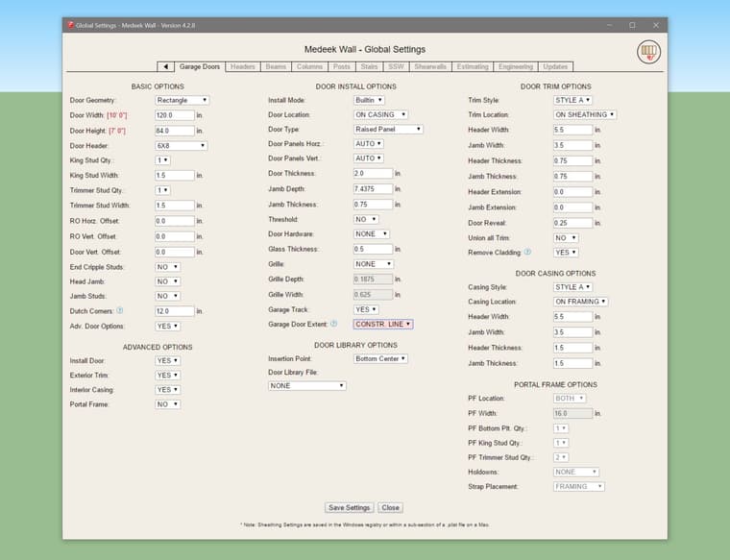Open the Garage Track dropdown
The width and height of the screenshot is (730, 560).
pyautogui.click(x=365, y=310)
